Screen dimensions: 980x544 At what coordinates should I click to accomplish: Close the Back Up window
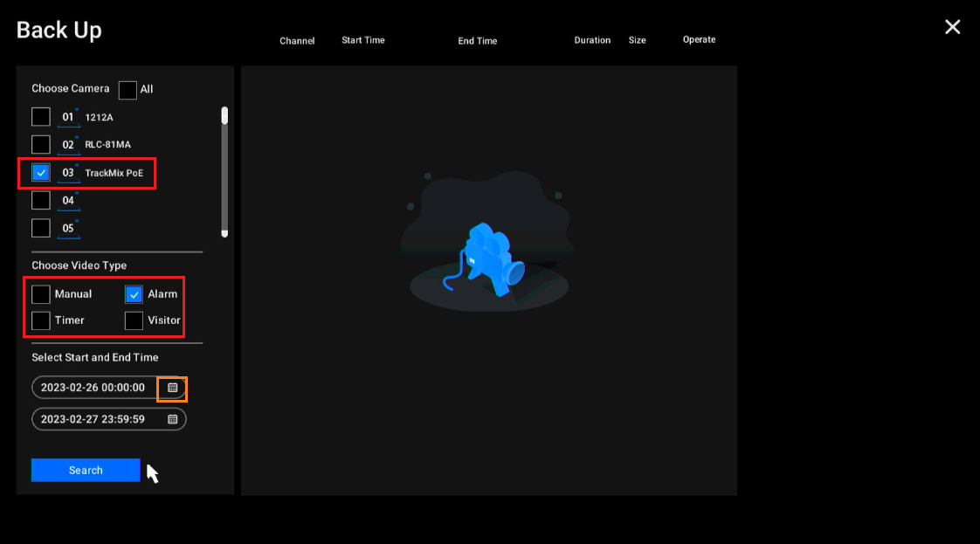tap(953, 27)
